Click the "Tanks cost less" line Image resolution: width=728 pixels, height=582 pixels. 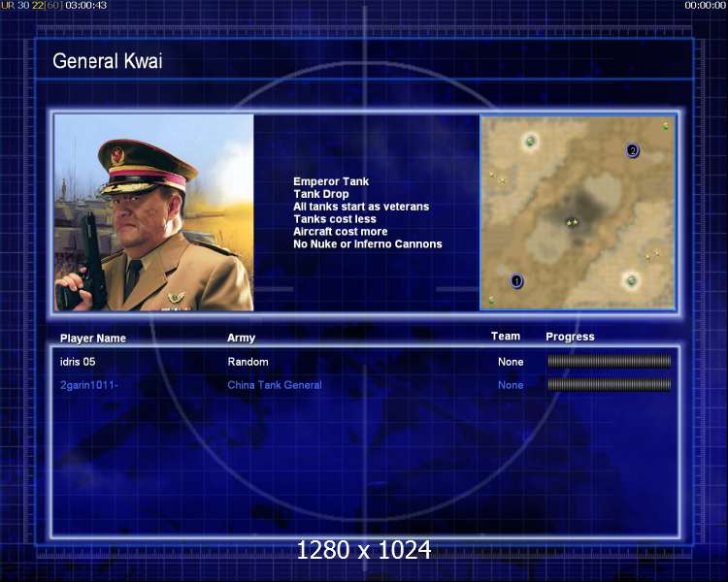[335, 219]
